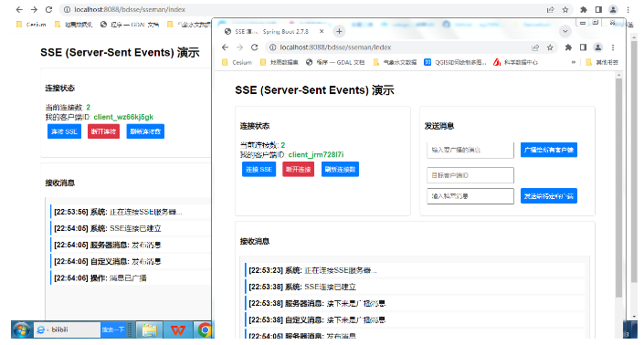Click [22:53:38] 自定义消息 row in front window
Image resolution: width=644 pixels, height=345 pixels.
415,320
